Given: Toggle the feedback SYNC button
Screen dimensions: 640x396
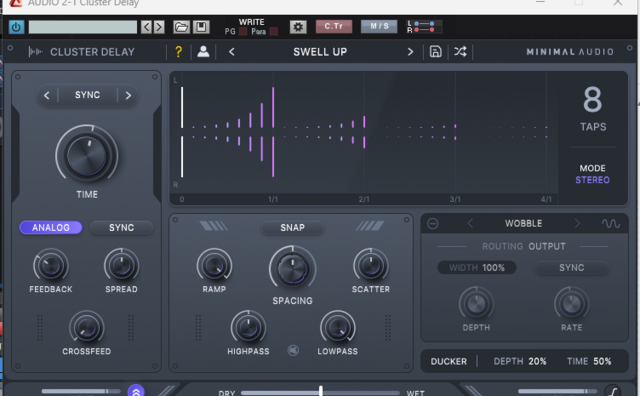Looking at the screenshot, I should 121,227.
